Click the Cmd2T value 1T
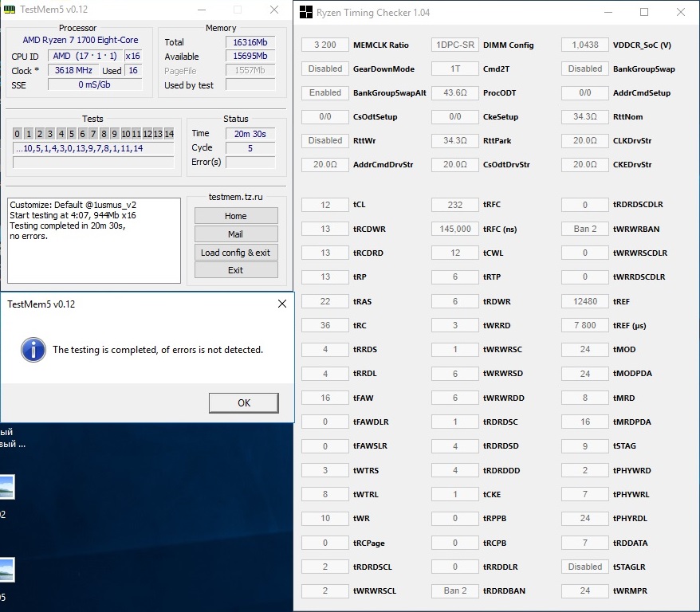 coord(455,69)
